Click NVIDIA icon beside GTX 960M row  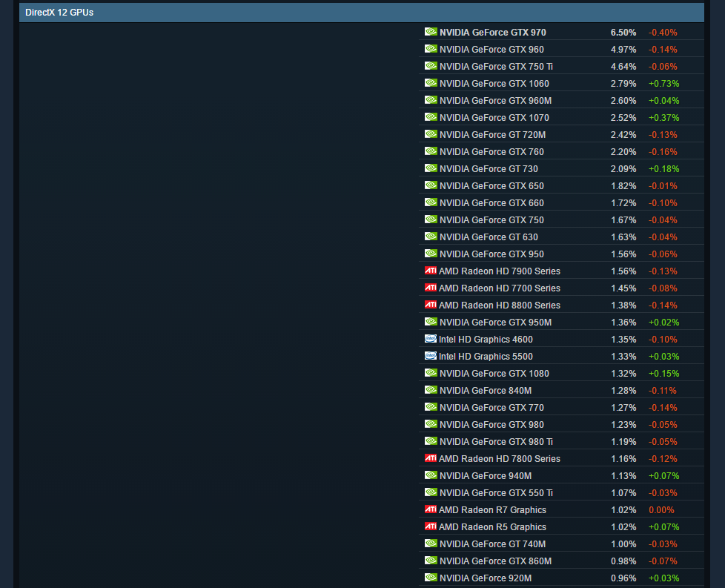tap(431, 100)
